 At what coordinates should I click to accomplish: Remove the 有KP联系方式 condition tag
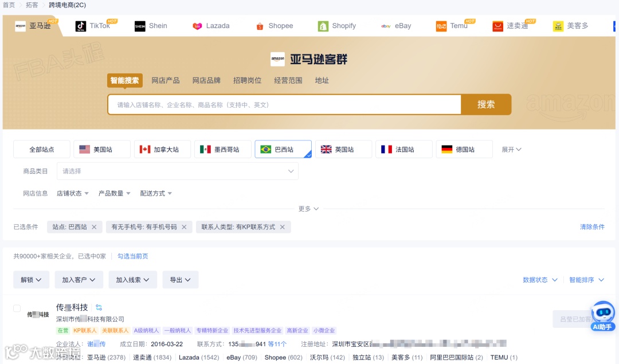282,227
